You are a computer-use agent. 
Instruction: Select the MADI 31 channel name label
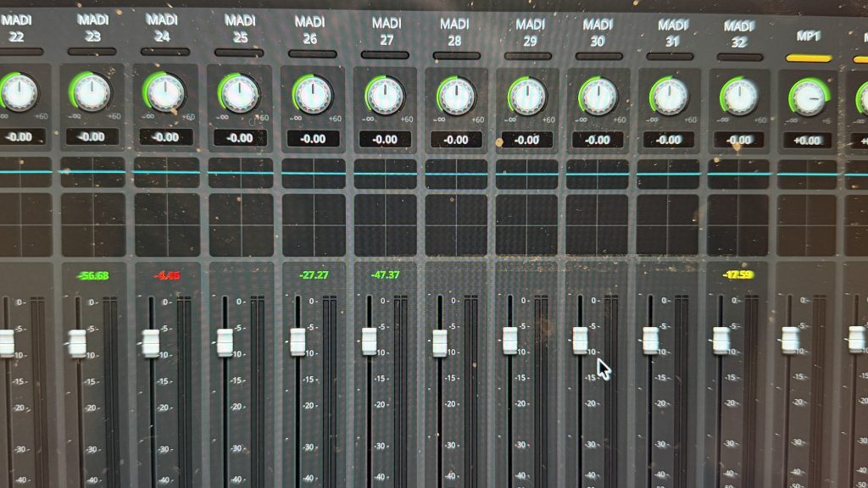[671, 33]
